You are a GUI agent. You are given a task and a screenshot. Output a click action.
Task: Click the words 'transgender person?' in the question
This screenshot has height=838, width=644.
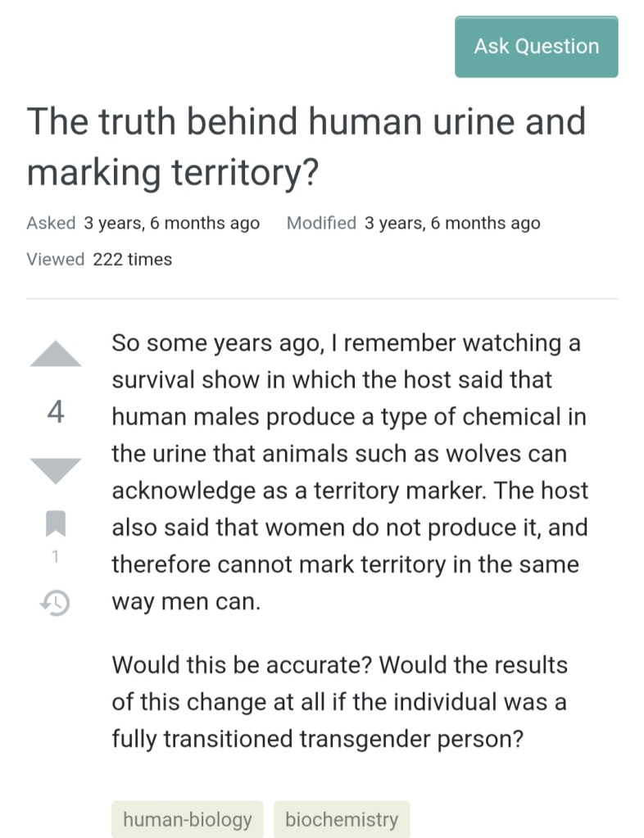411,739
